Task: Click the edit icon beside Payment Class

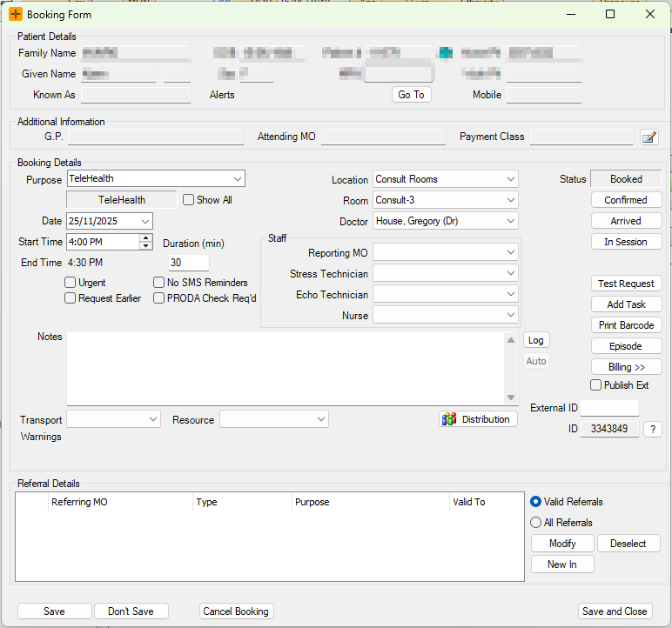Action: [648, 137]
